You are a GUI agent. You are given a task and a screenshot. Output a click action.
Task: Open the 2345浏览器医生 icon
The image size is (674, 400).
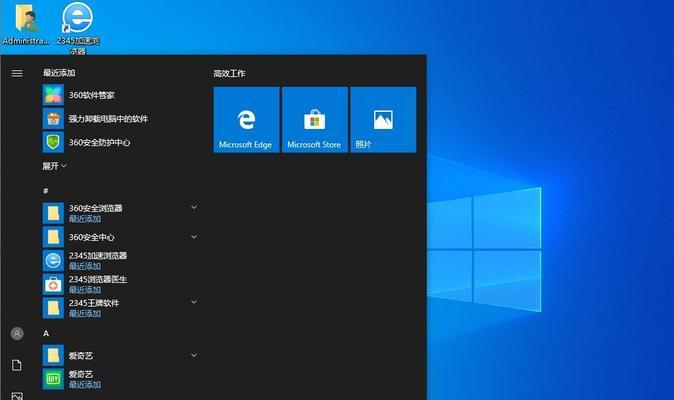tap(53, 284)
